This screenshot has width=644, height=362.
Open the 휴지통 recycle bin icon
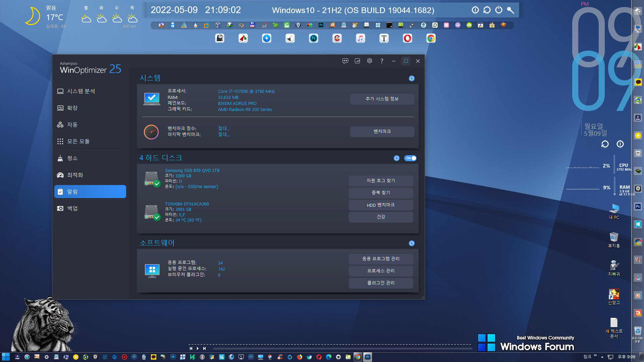[614, 240]
